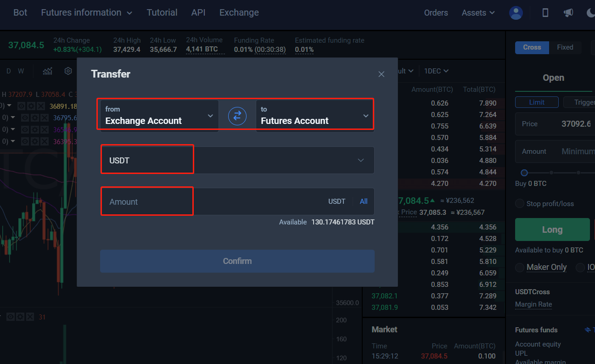This screenshot has height=364, width=595.
Task: Go to the Tutorial menu item
Action: pyautogui.click(x=162, y=13)
